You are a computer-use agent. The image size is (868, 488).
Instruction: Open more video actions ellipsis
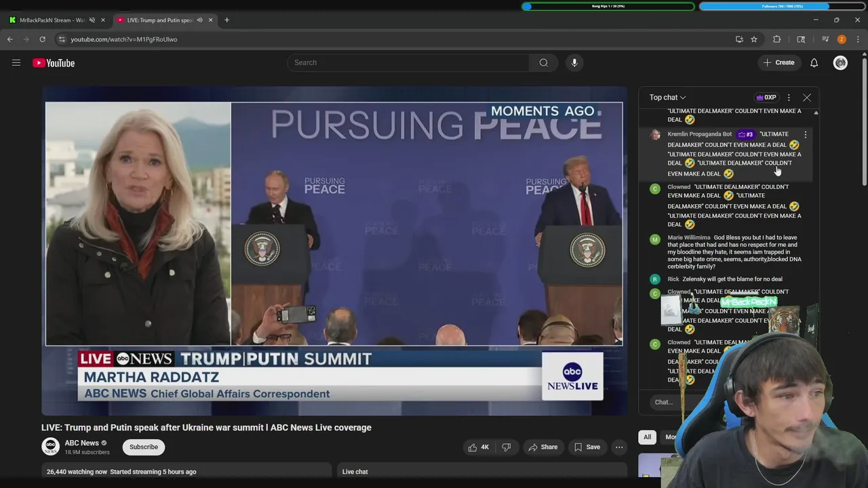click(619, 447)
